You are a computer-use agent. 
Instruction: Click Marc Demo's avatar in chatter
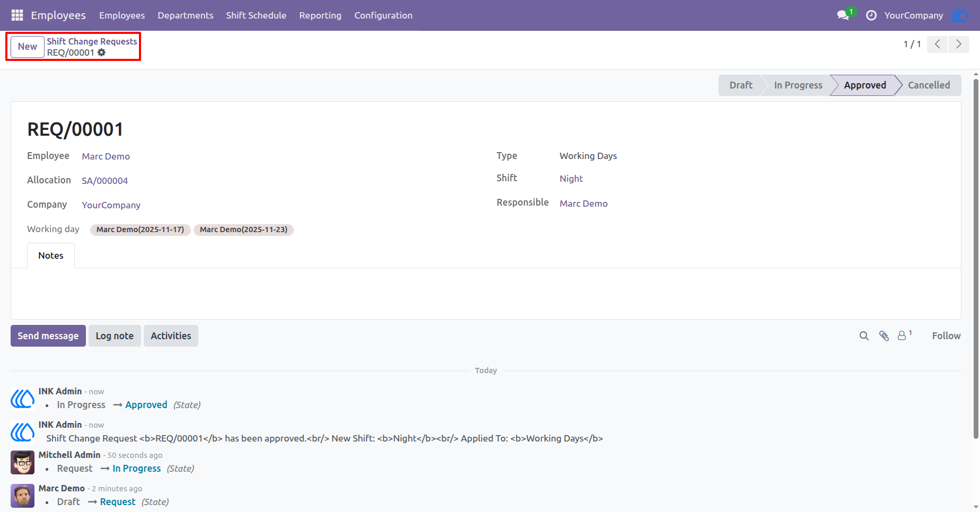(23, 496)
